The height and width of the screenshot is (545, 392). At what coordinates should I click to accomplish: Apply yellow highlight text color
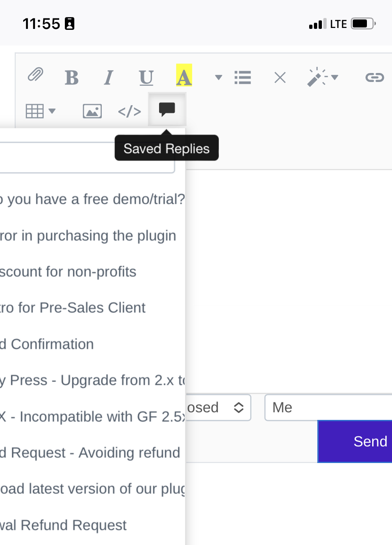point(184,75)
